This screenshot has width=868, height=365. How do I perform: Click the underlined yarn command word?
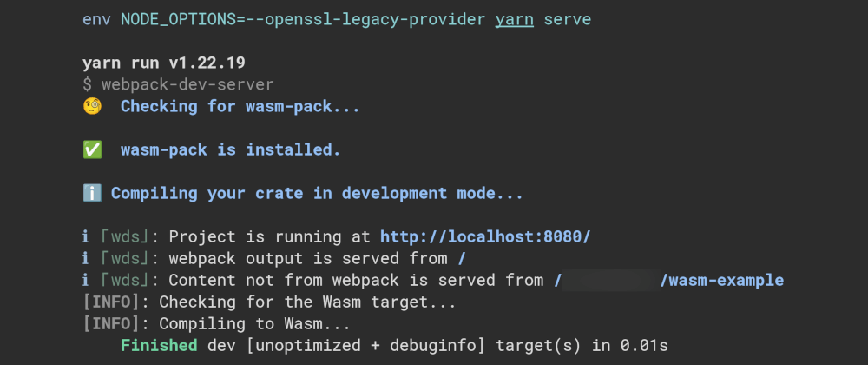point(514,20)
